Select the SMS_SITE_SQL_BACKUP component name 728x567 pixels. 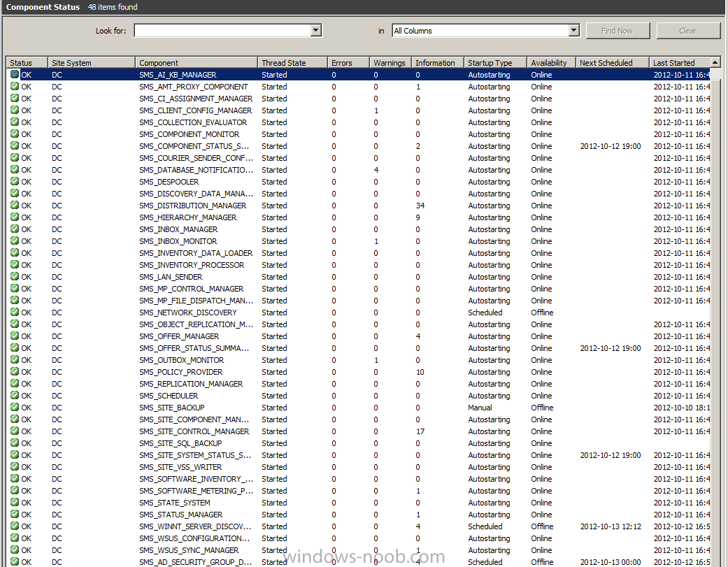(x=180, y=443)
